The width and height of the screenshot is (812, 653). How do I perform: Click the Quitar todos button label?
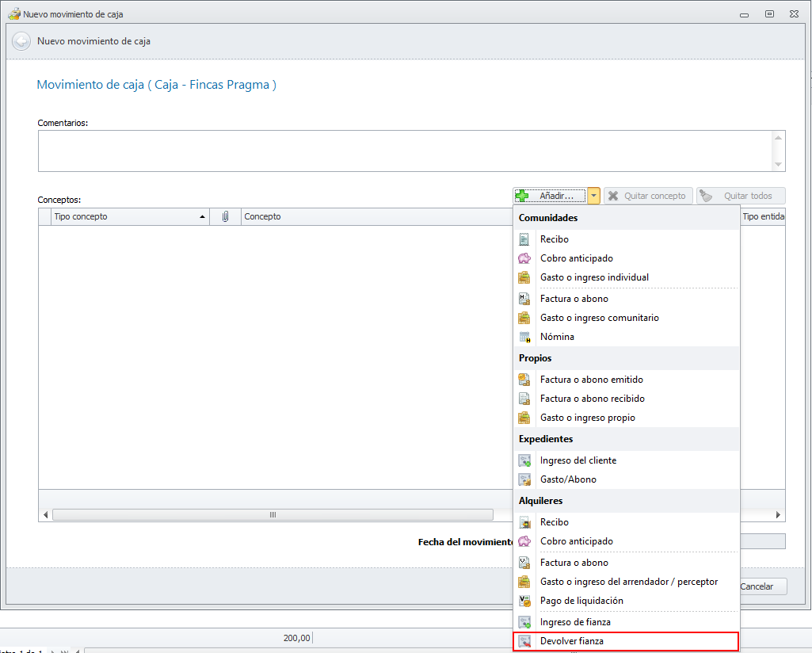(748, 196)
